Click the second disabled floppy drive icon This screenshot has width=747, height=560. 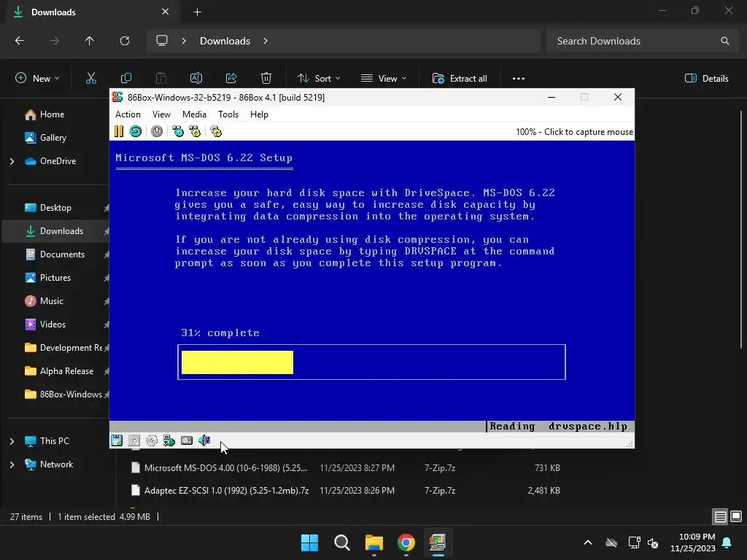[x=134, y=440]
